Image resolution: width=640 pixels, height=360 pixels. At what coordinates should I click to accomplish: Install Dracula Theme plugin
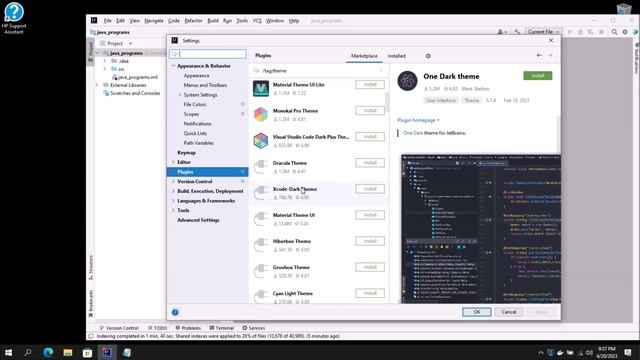[x=370, y=163]
